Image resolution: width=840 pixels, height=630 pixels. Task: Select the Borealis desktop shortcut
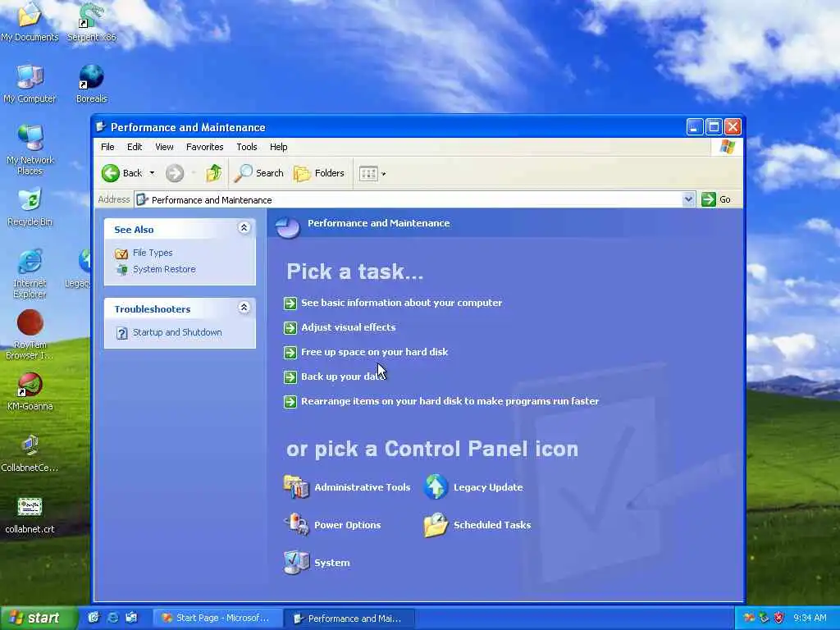click(92, 84)
